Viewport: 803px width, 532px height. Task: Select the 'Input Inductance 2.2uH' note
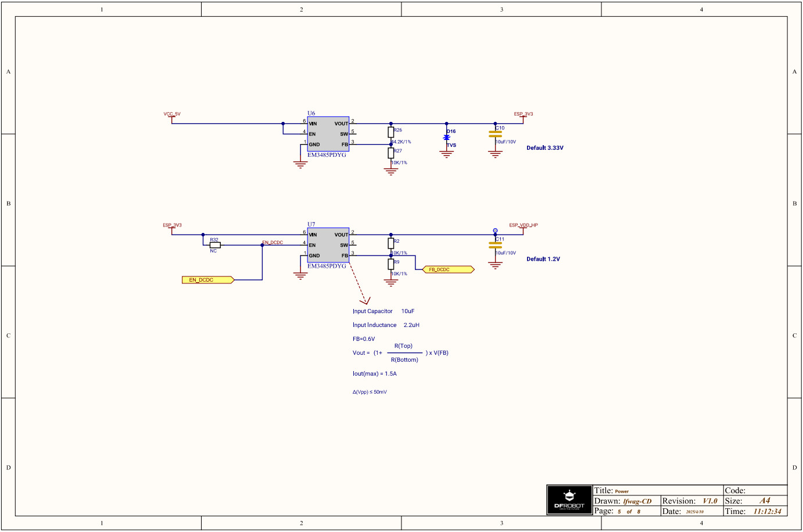click(x=386, y=325)
